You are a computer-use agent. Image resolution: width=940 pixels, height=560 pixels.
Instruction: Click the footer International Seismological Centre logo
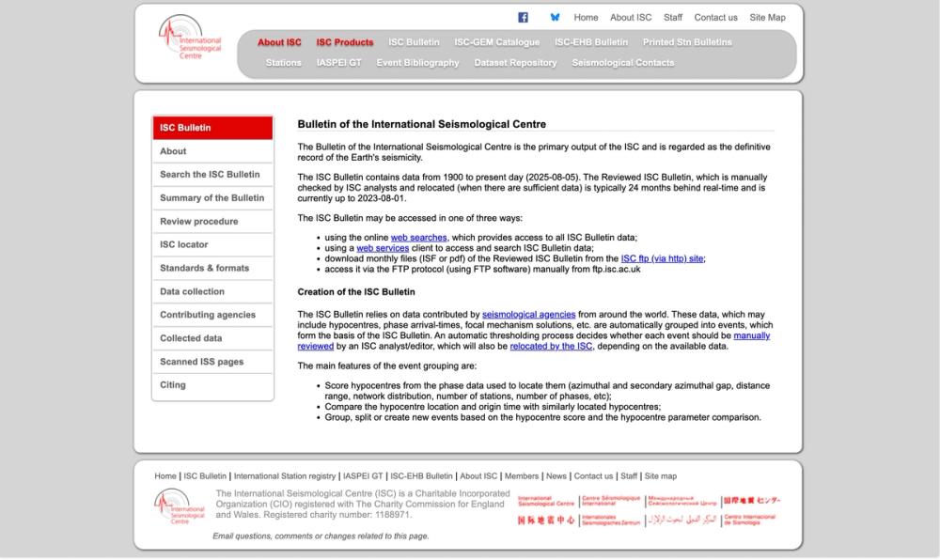point(180,506)
